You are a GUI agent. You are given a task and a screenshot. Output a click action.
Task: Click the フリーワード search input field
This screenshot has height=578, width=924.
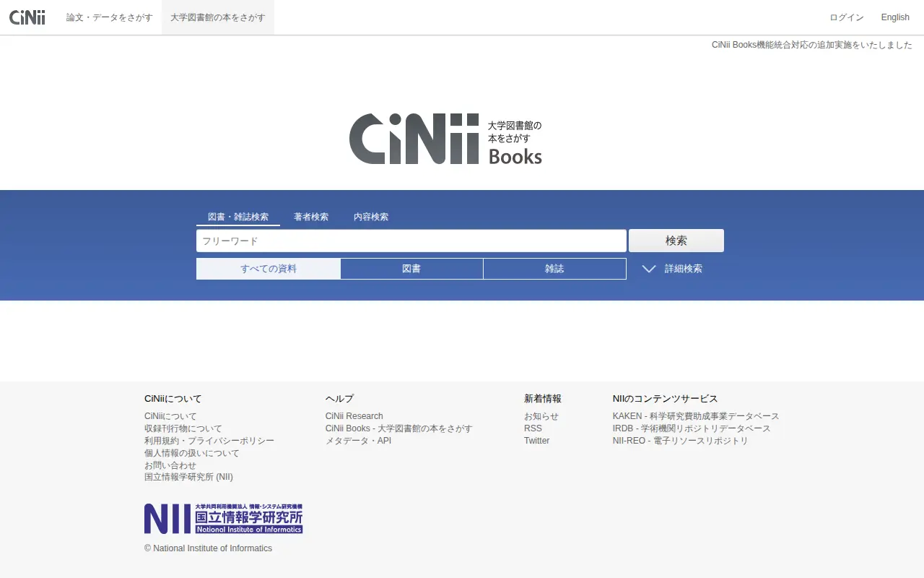tap(411, 241)
